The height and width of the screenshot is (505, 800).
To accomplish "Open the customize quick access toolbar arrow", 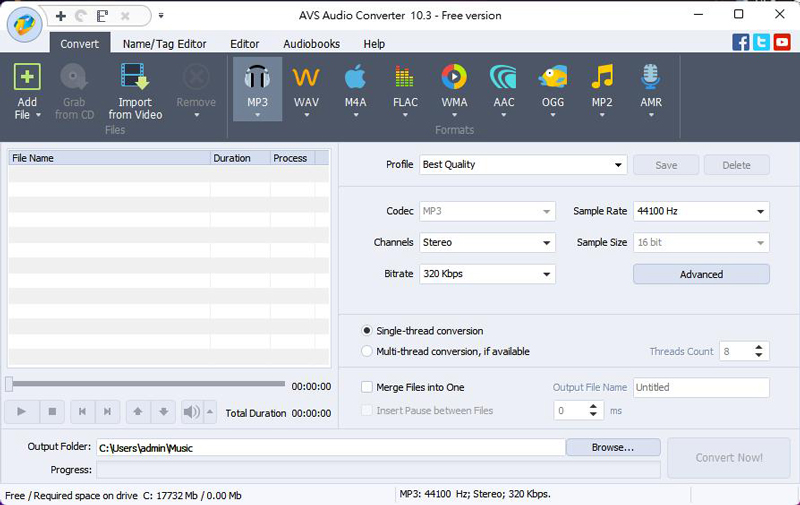I will 161,16.
